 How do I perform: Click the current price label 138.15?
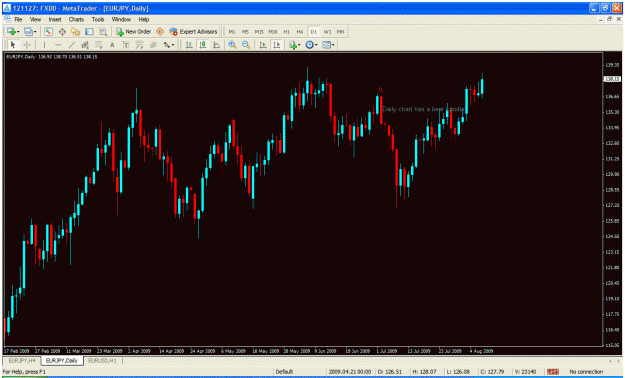tap(612, 79)
